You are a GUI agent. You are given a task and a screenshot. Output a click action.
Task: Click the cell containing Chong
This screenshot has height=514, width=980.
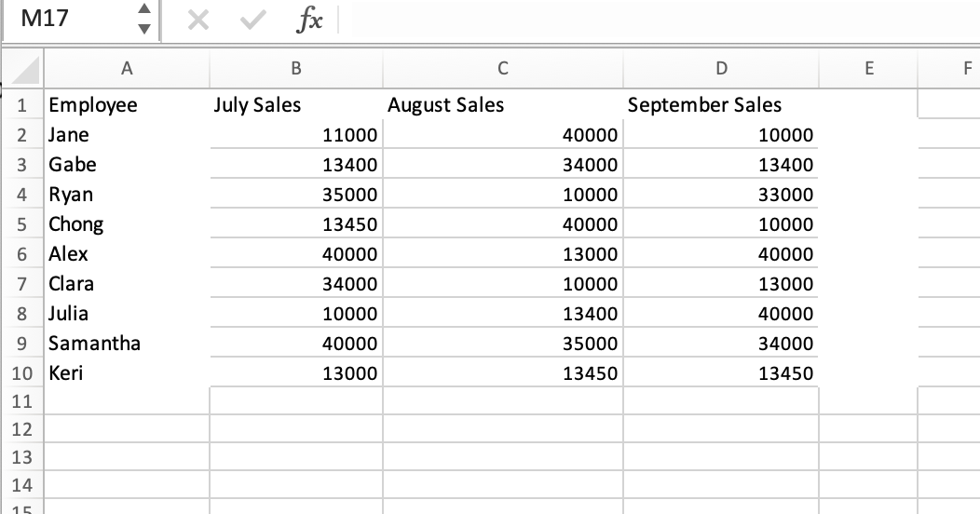click(x=127, y=223)
